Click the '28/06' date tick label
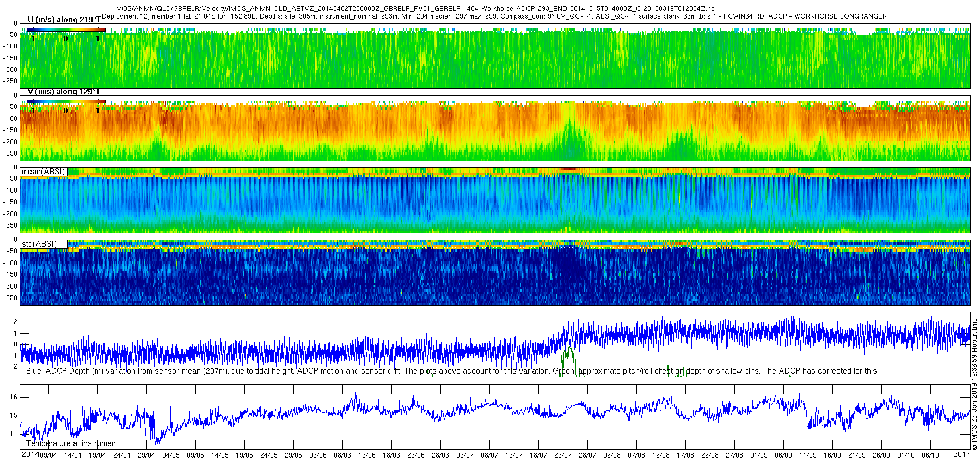 [440, 455]
